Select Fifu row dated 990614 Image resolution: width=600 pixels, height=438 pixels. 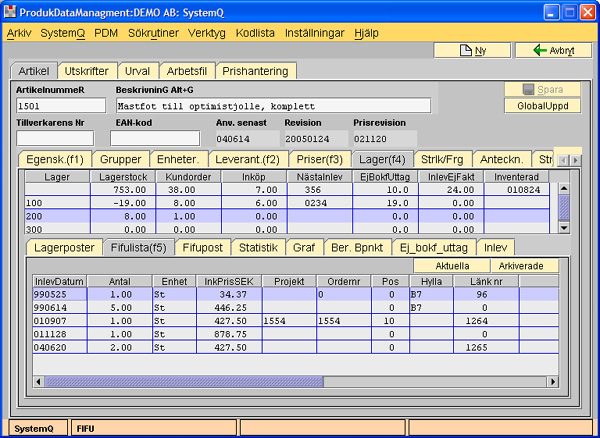(295, 308)
